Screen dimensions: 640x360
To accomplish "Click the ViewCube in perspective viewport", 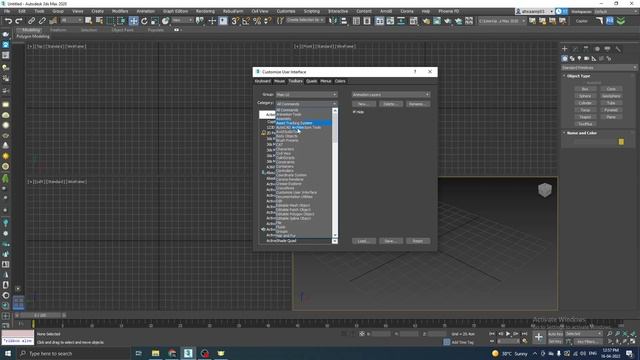I will tap(544, 190).
